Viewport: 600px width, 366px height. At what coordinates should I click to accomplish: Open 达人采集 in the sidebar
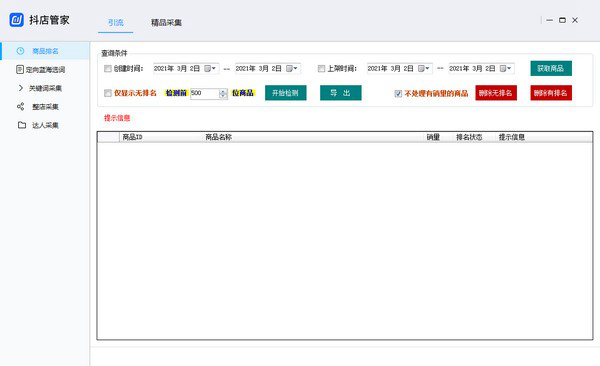pyautogui.click(x=45, y=125)
